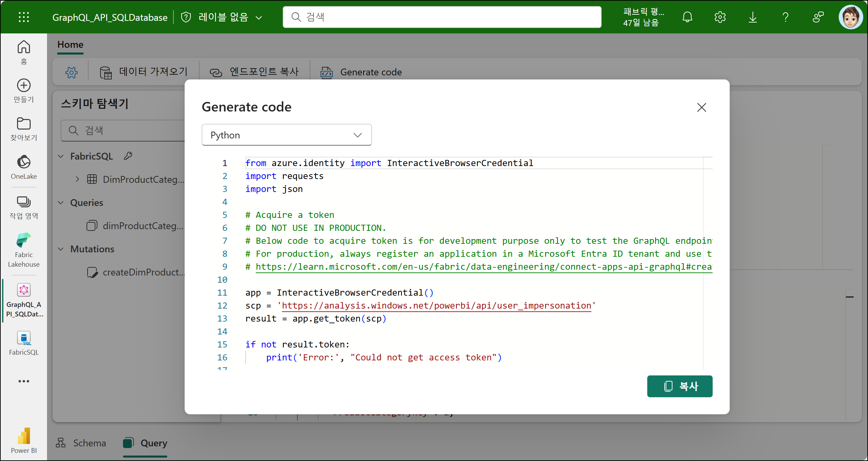Switch to the Schema tab

click(x=81, y=443)
